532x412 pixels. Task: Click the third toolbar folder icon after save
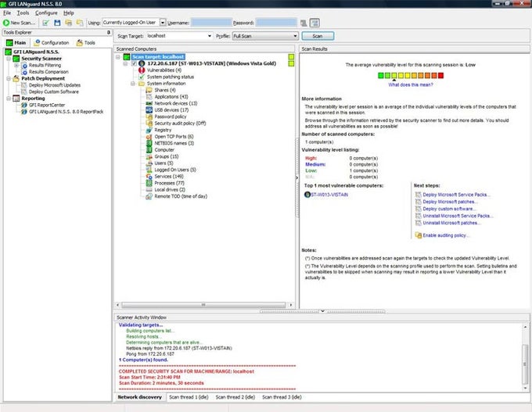(x=69, y=23)
